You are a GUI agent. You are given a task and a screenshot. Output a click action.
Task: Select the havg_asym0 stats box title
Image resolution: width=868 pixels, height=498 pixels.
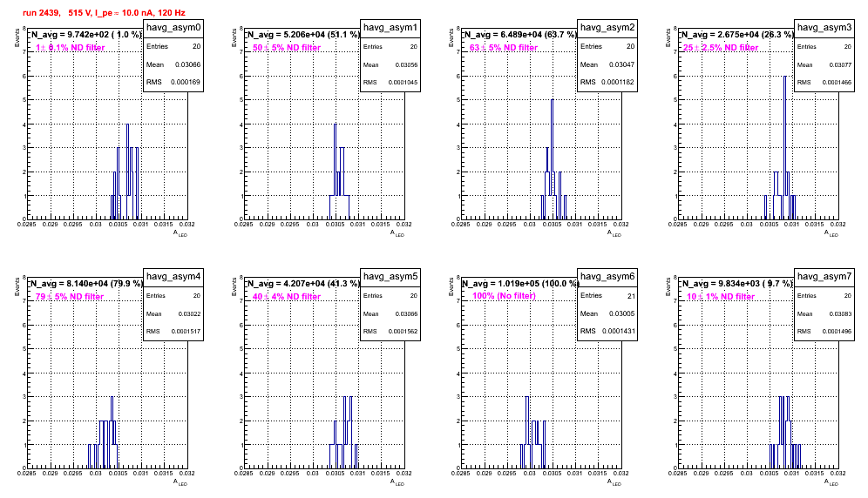coord(173,28)
